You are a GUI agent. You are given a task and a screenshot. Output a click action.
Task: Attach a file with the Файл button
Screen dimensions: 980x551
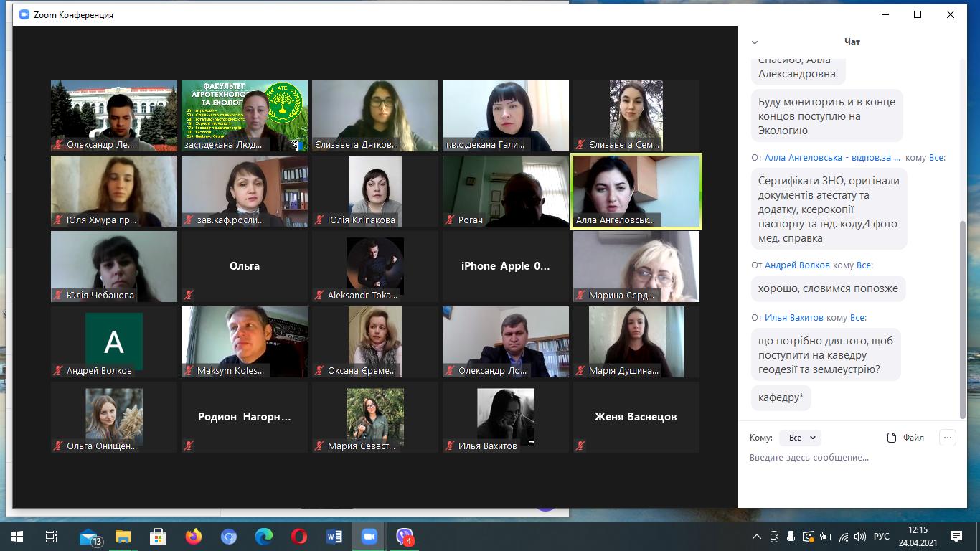pos(905,438)
